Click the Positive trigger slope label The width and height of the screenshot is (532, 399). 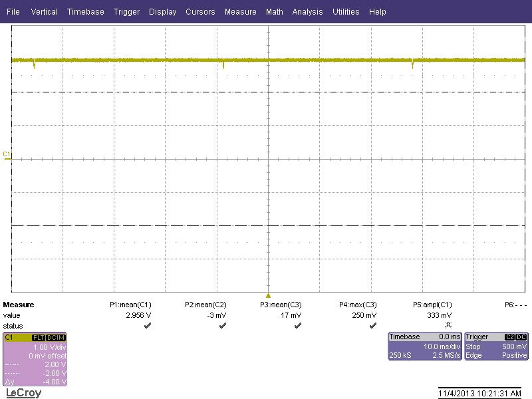(x=514, y=355)
